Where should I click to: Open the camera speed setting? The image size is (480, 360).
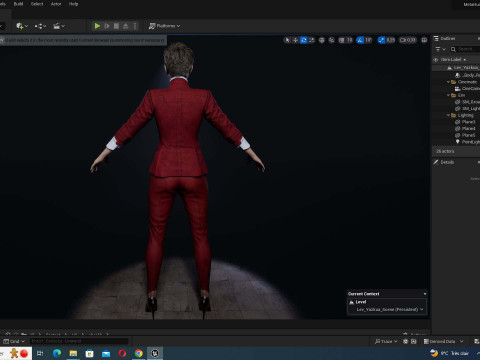(408, 40)
